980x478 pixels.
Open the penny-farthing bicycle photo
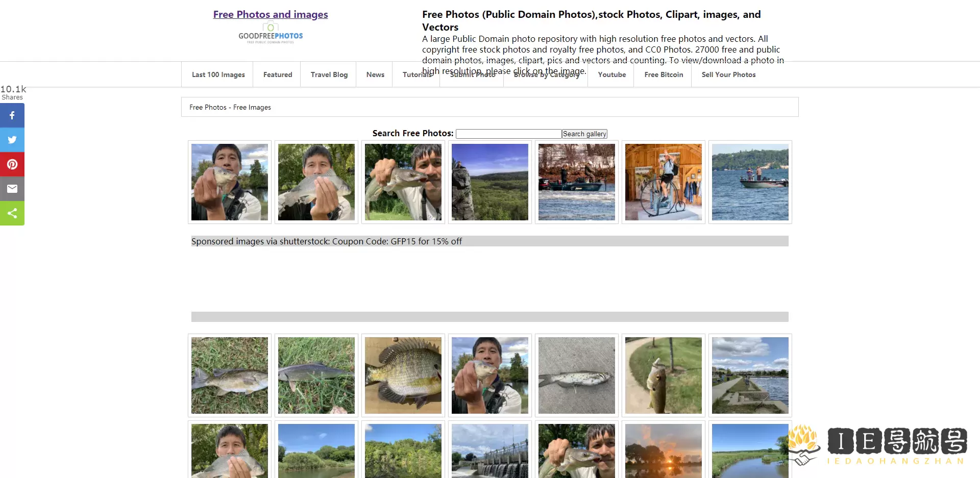(x=663, y=182)
